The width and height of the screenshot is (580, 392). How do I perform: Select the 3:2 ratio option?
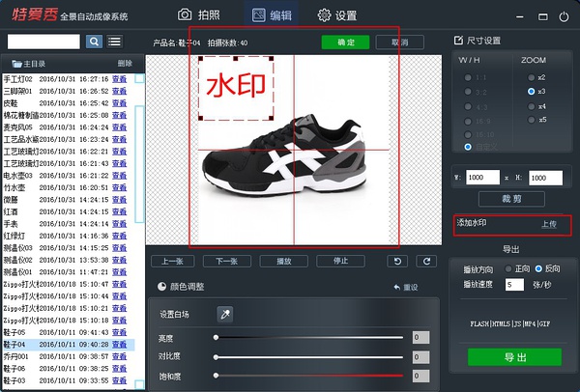click(x=468, y=92)
